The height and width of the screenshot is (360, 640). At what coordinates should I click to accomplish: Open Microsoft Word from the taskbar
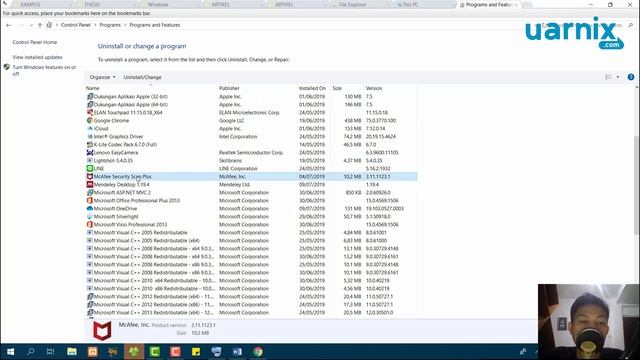click(237, 351)
